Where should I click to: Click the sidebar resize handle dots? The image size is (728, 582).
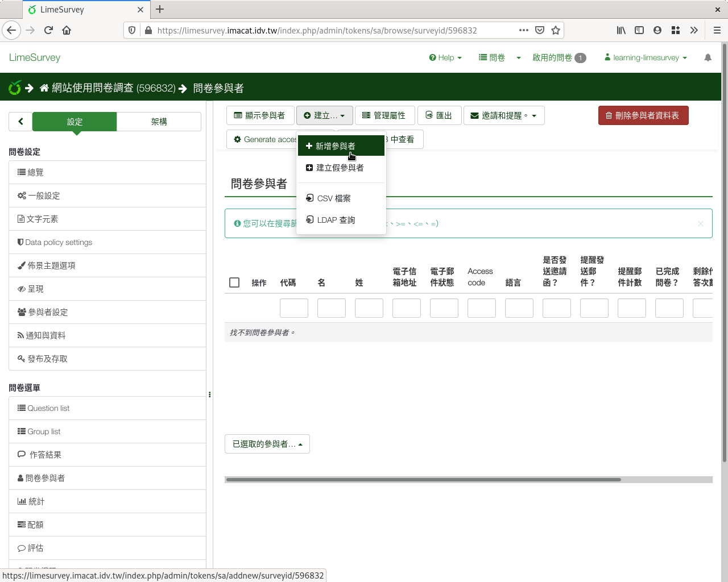[x=210, y=394]
